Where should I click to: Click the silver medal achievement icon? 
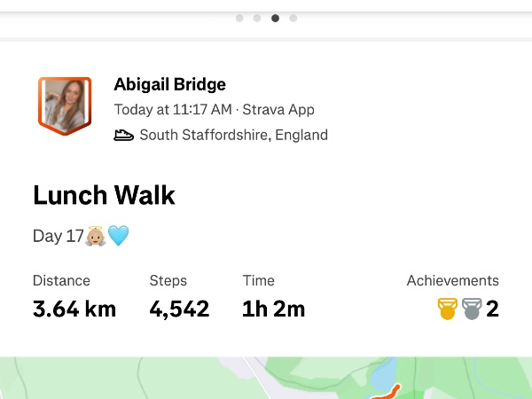[471, 309]
